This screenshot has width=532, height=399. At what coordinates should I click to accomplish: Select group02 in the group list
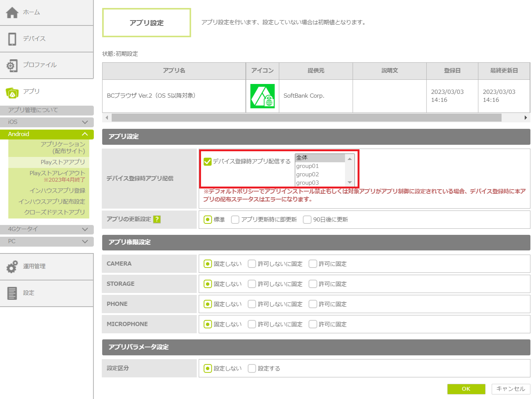pos(307,174)
